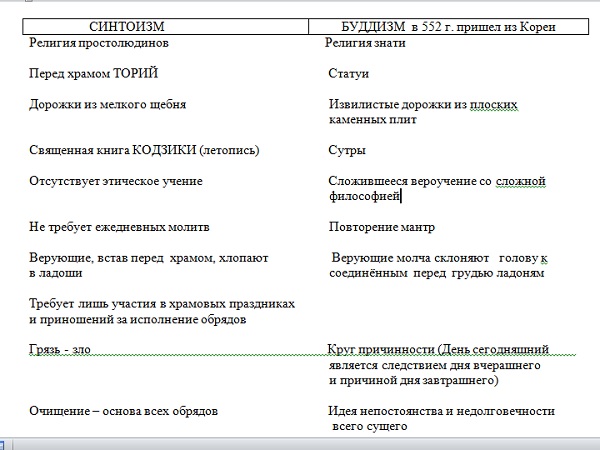
Task: Click 'и причиной дня завтрашнего)'
Action: click(414, 380)
